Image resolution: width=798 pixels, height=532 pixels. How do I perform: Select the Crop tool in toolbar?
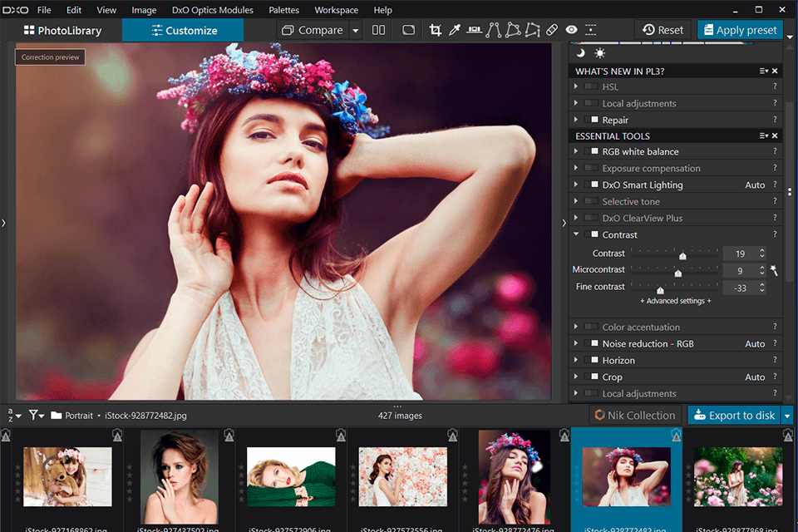tap(435, 30)
